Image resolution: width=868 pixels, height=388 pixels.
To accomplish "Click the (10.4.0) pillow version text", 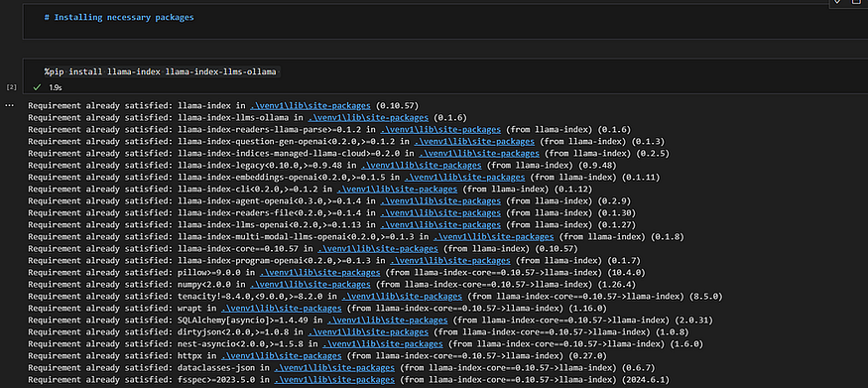I will (626, 273).
